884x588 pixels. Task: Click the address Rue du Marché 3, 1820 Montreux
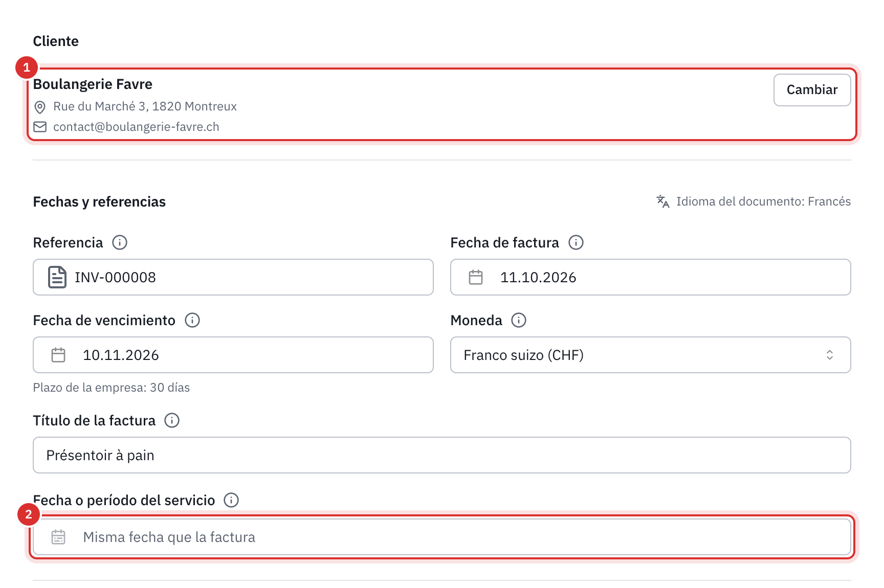pos(145,106)
